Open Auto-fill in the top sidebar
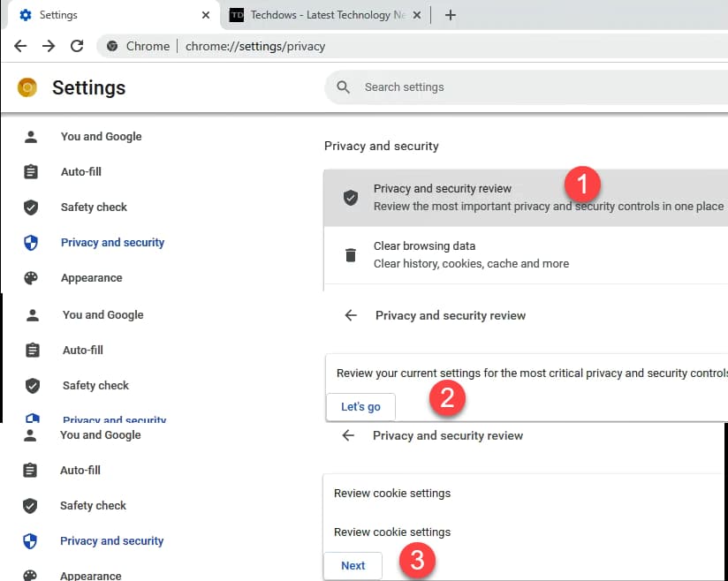 pyautogui.click(x=80, y=171)
